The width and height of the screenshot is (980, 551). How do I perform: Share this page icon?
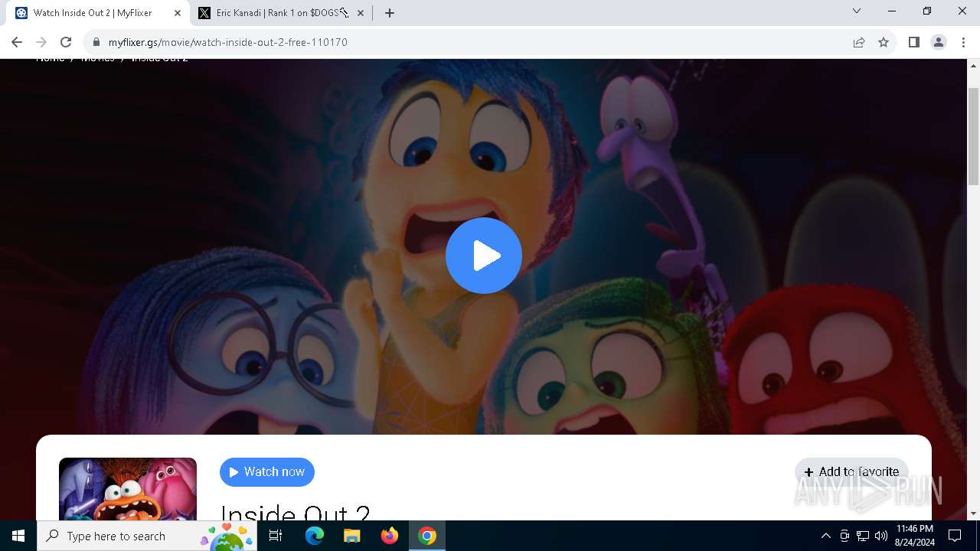[x=859, y=42]
